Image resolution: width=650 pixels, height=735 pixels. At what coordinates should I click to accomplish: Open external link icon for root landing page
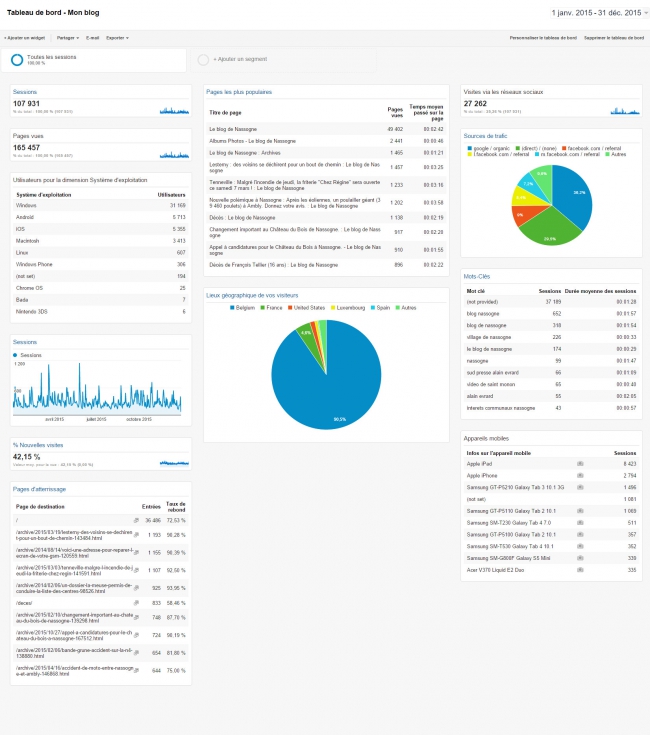136,520
